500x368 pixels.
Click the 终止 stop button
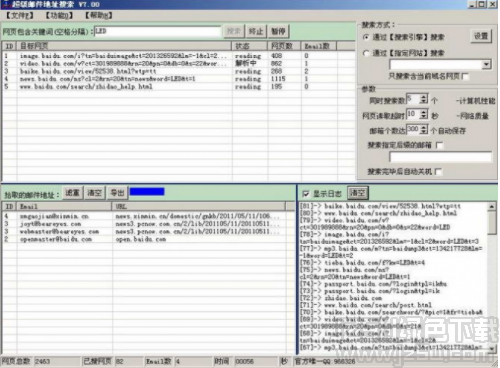coord(256,31)
